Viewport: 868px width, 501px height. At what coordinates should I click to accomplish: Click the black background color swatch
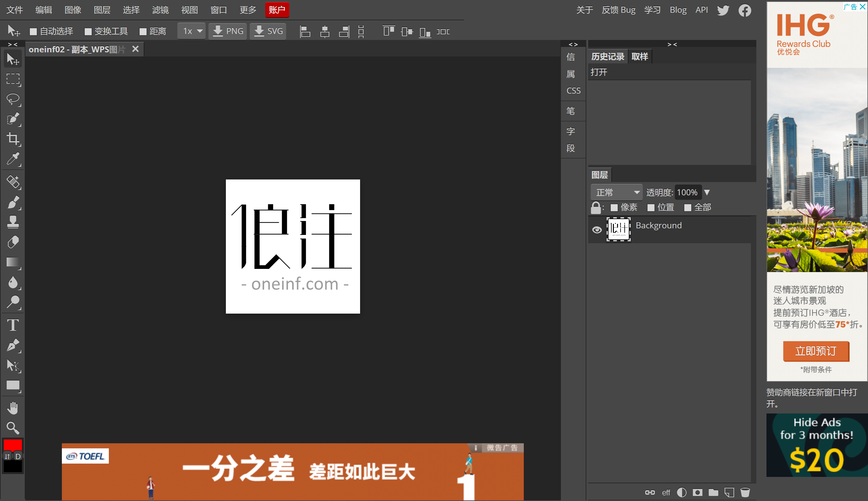pos(13,466)
